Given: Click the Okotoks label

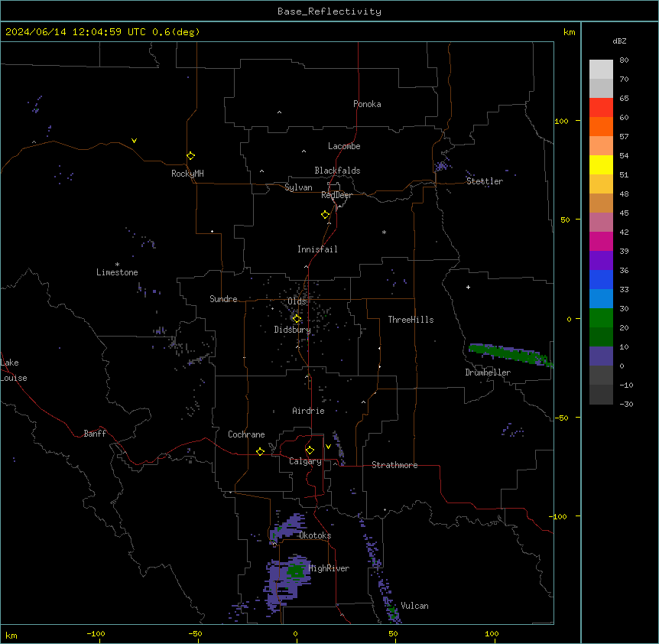Looking at the screenshot, I should [x=315, y=535].
